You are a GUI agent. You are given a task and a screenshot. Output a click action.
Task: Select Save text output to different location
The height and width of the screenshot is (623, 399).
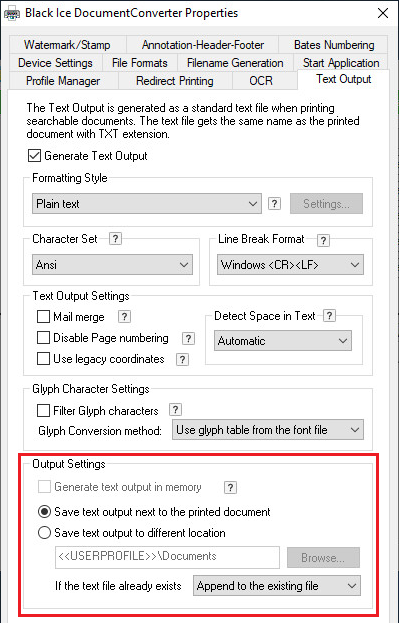point(44,532)
